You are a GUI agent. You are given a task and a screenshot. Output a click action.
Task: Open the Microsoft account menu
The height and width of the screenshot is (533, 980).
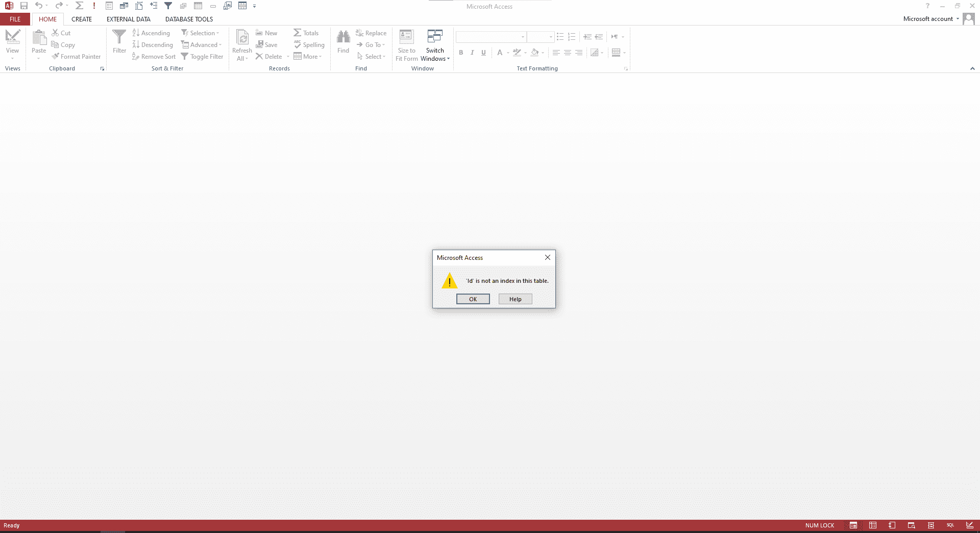(x=931, y=19)
